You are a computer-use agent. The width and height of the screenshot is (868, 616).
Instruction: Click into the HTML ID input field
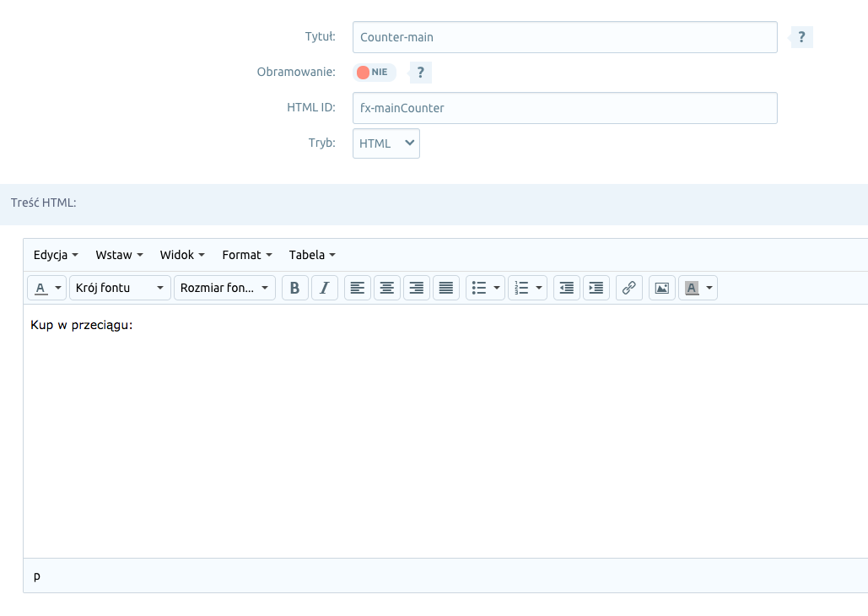click(x=564, y=108)
